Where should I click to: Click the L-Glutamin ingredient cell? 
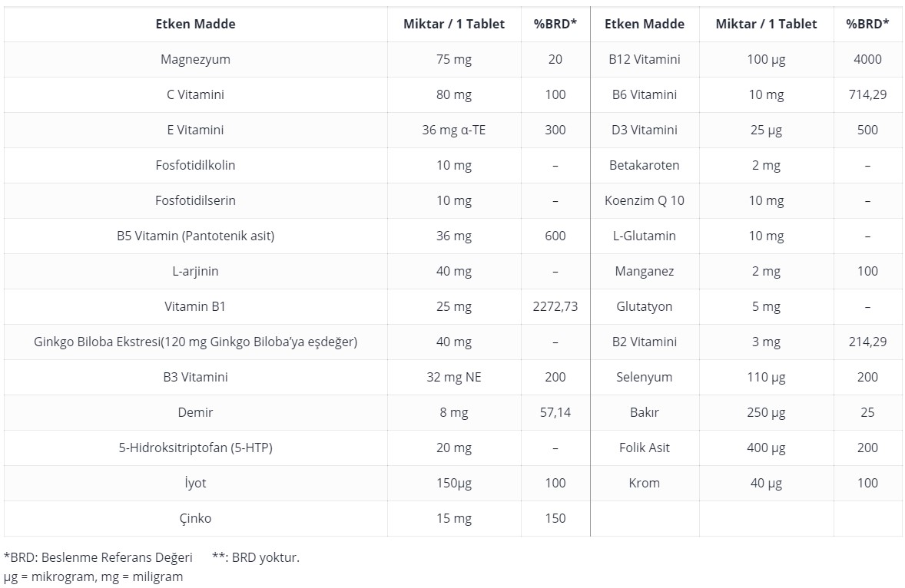click(x=644, y=236)
